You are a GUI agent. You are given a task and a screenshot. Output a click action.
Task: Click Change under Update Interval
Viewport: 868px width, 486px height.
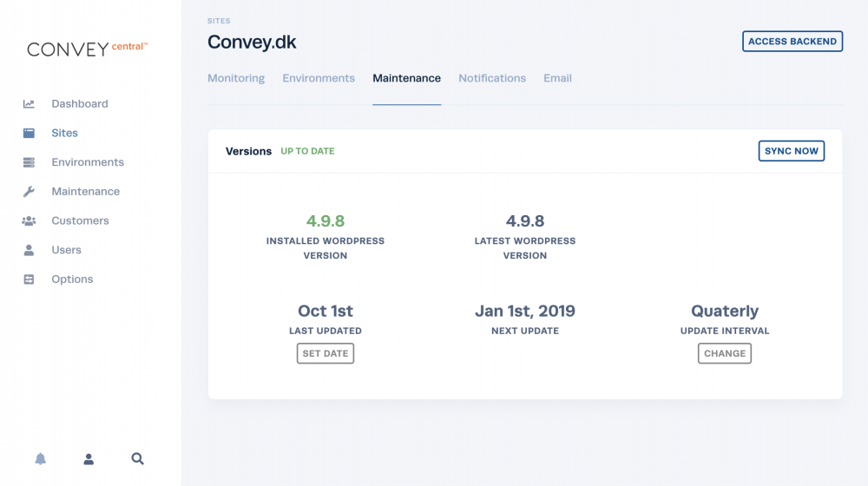coord(725,354)
